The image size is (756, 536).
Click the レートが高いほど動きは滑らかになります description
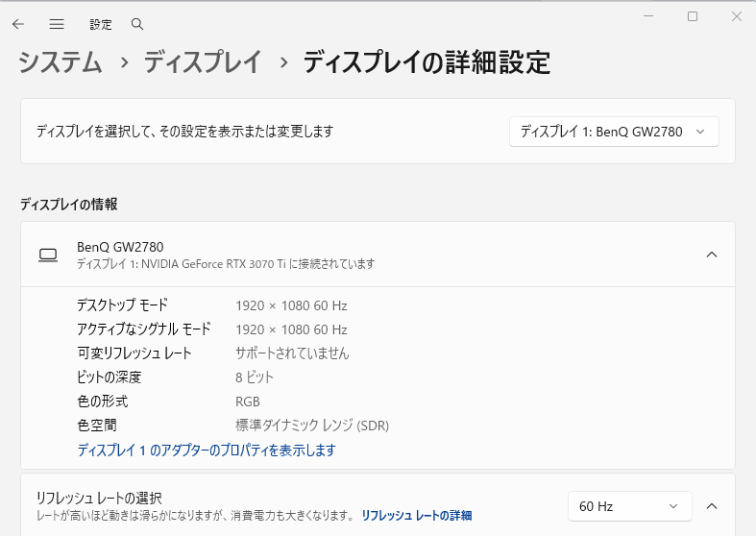196,516
